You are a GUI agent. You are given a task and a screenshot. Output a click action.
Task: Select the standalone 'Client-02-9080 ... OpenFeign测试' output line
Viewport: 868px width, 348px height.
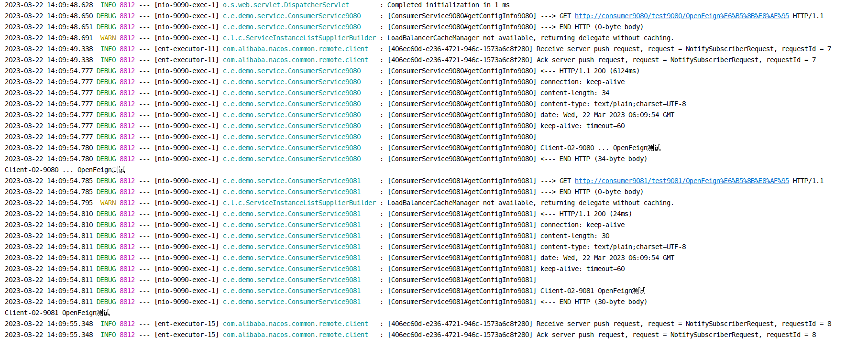click(x=65, y=170)
